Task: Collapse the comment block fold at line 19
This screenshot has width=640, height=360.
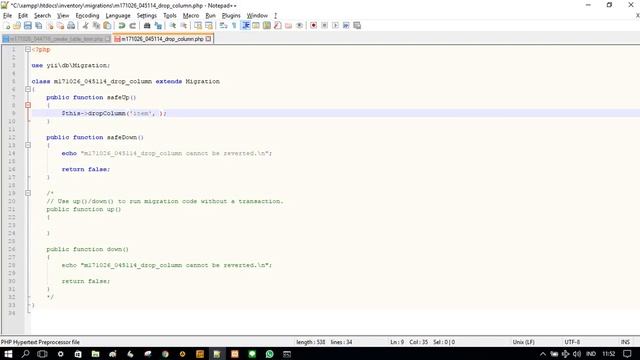Action: tap(28, 193)
